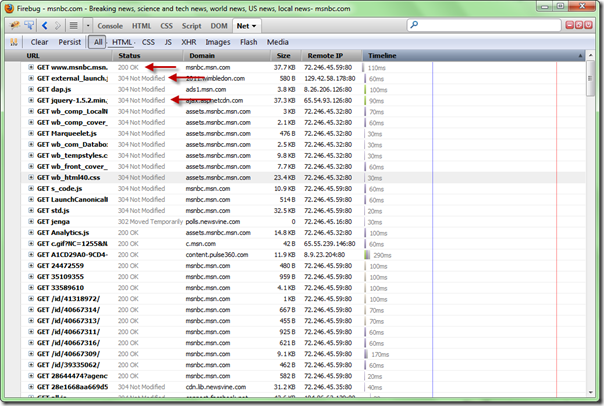Open the dropdown arrow next to panel list icon

click(x=88, y=25)
